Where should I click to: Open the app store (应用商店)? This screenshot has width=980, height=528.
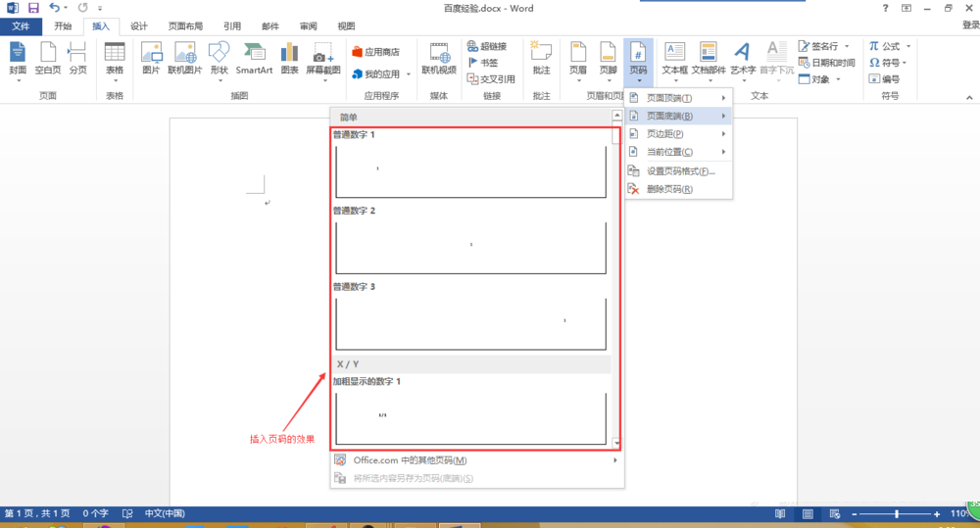(x=375, y=52)
